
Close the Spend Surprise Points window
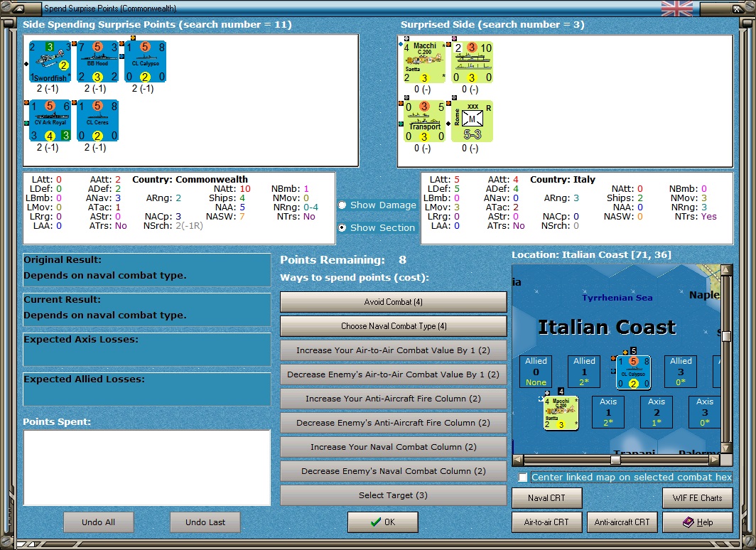738,9
